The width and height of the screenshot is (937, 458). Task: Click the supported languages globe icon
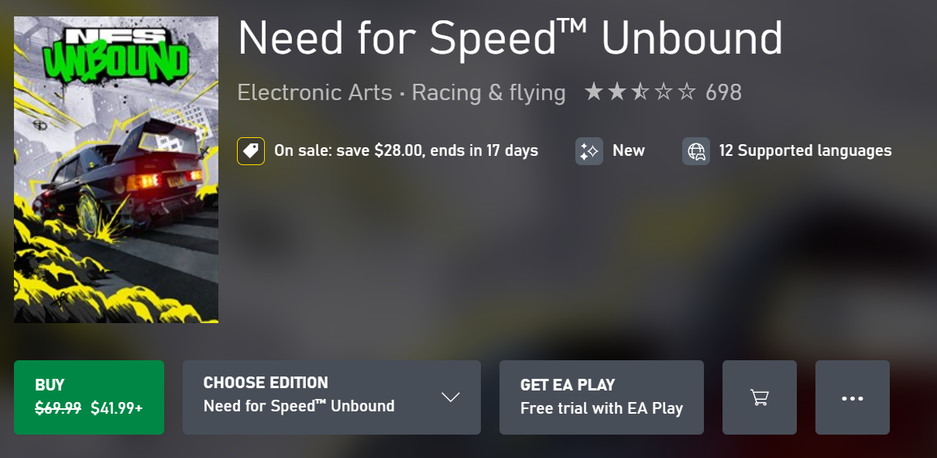[x=696, y=151]
